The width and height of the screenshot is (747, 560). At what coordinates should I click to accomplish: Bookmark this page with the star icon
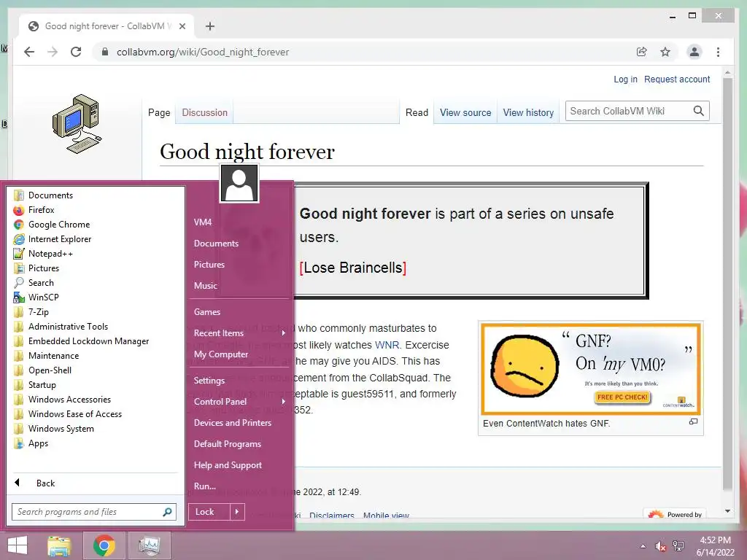click(665, 52)
